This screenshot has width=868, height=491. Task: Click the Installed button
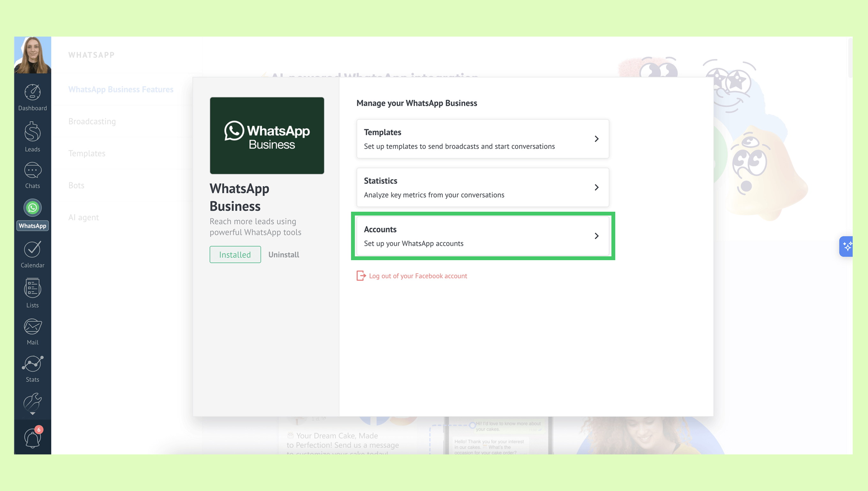tap(235, 255)
